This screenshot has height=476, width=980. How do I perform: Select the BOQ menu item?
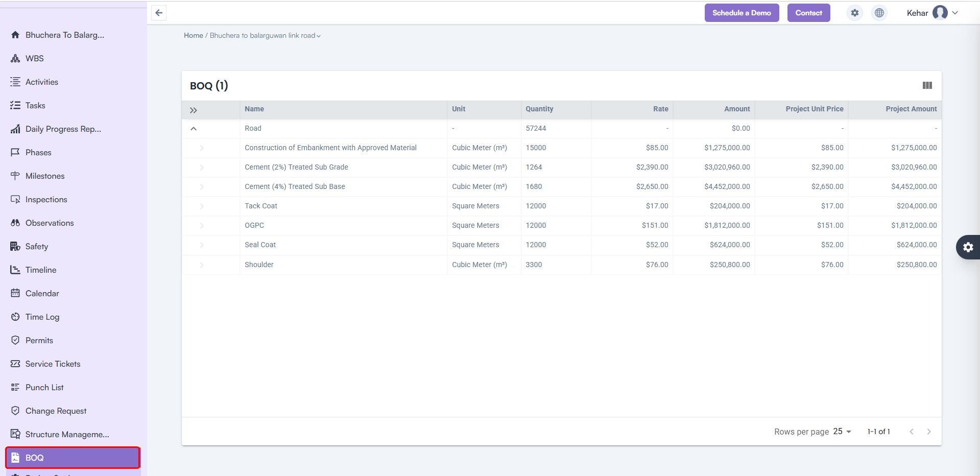click(x=73, y=458)
